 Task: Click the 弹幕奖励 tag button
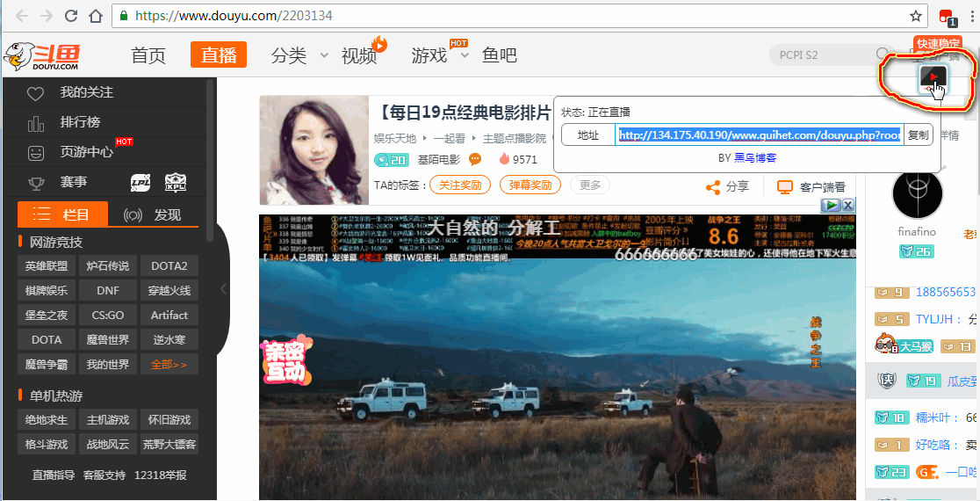tap(530, 185)
